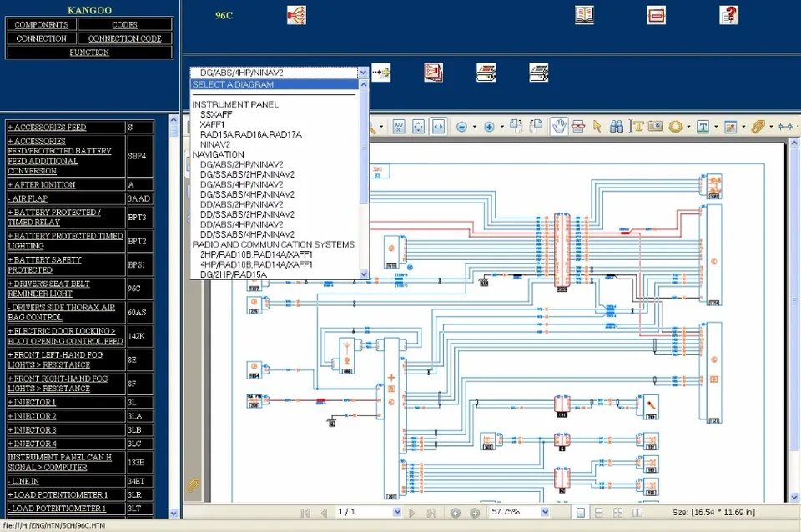This screenshot has height=532, width=801.
Task: Open the CODES link
Action: pos(124,24)
